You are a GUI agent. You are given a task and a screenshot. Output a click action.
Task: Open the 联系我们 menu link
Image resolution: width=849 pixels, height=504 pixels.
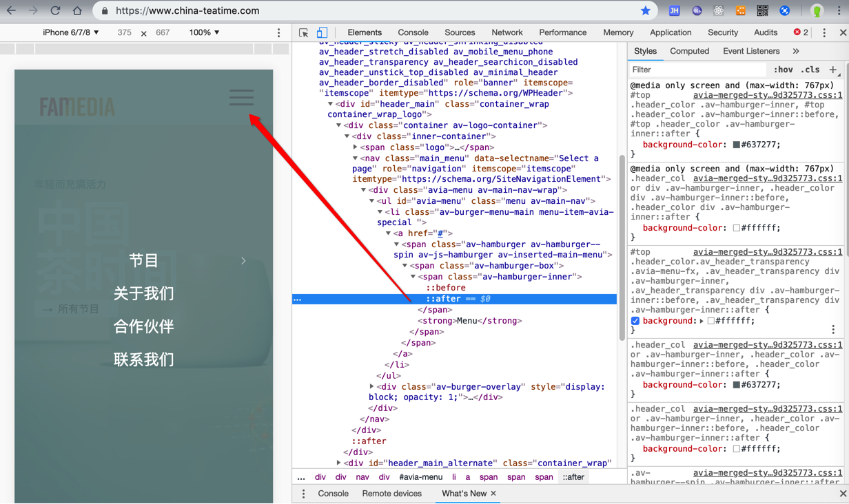(143, 359)
